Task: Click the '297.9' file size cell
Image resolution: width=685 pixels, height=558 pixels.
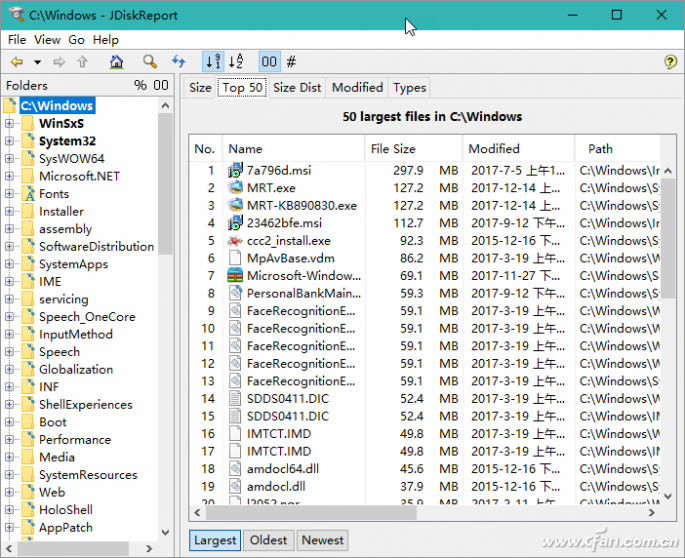Action: (408, 170)
